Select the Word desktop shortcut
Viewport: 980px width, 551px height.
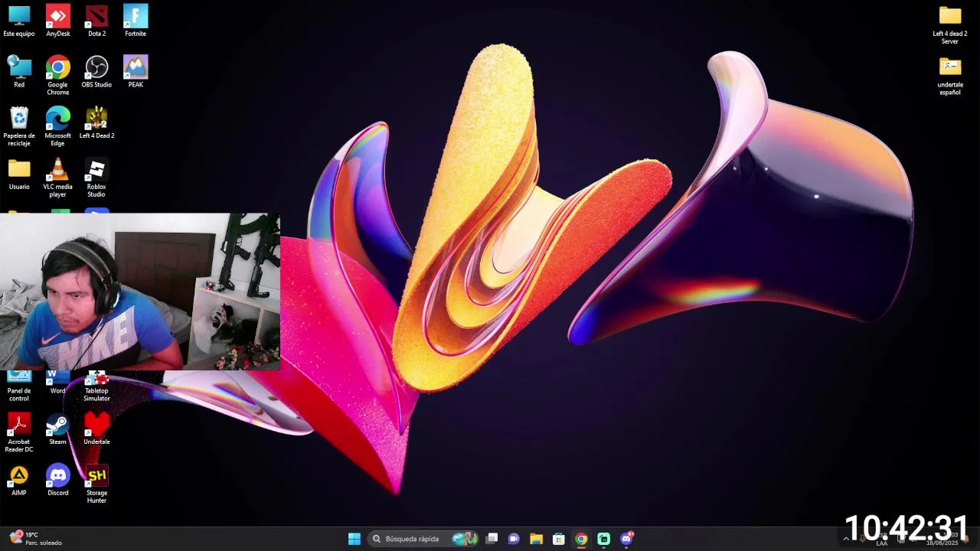pos(58,383)
